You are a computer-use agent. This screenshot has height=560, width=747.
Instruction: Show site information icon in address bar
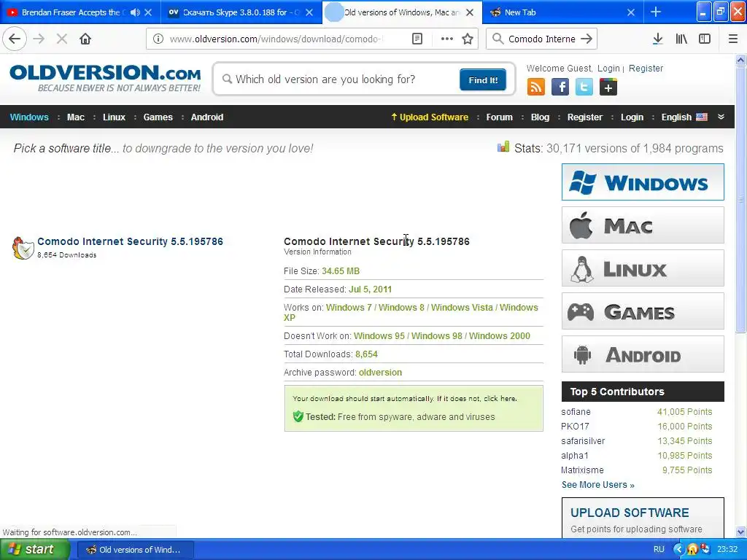[x=158, y=39]
